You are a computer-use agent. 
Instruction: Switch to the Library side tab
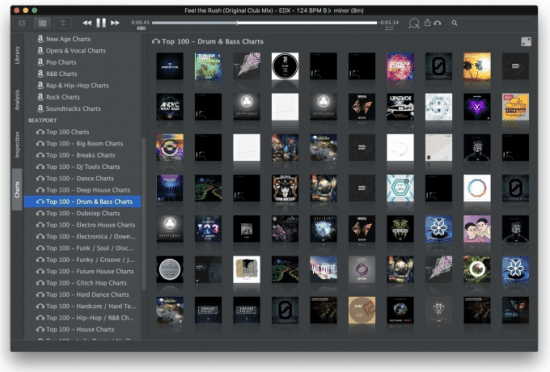click(x=17, y=55)
